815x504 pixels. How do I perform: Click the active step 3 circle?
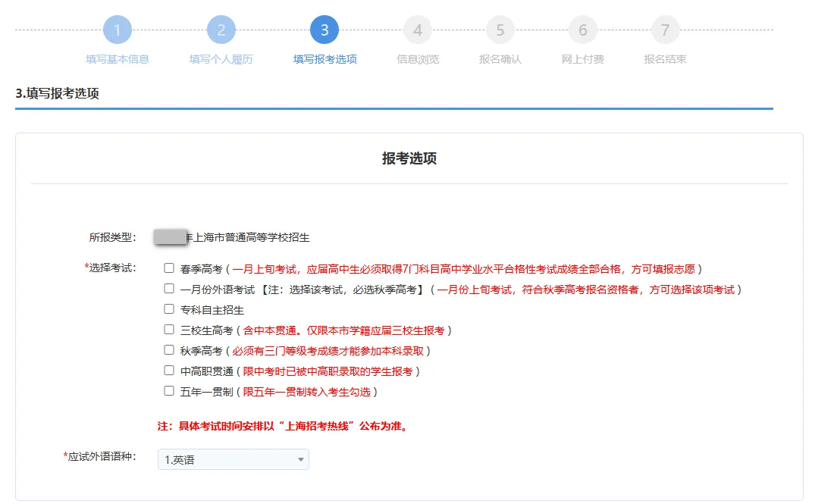pos(324,30)
